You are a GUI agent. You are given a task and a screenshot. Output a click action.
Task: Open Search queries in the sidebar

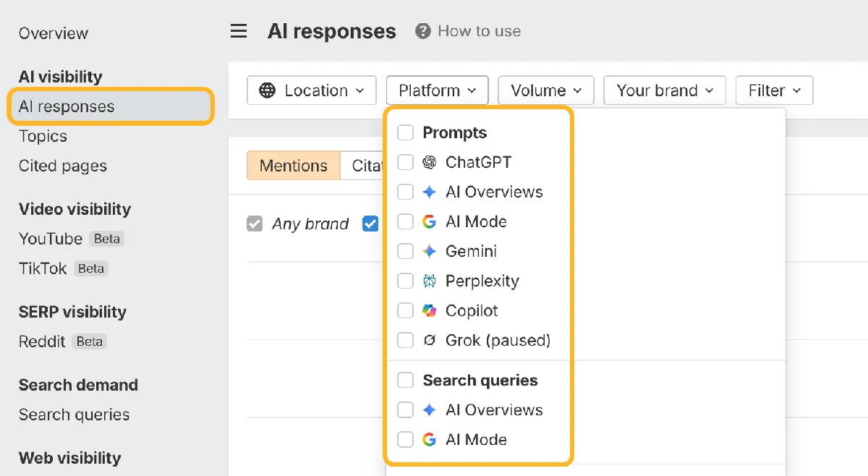click(x=75, y=415)
